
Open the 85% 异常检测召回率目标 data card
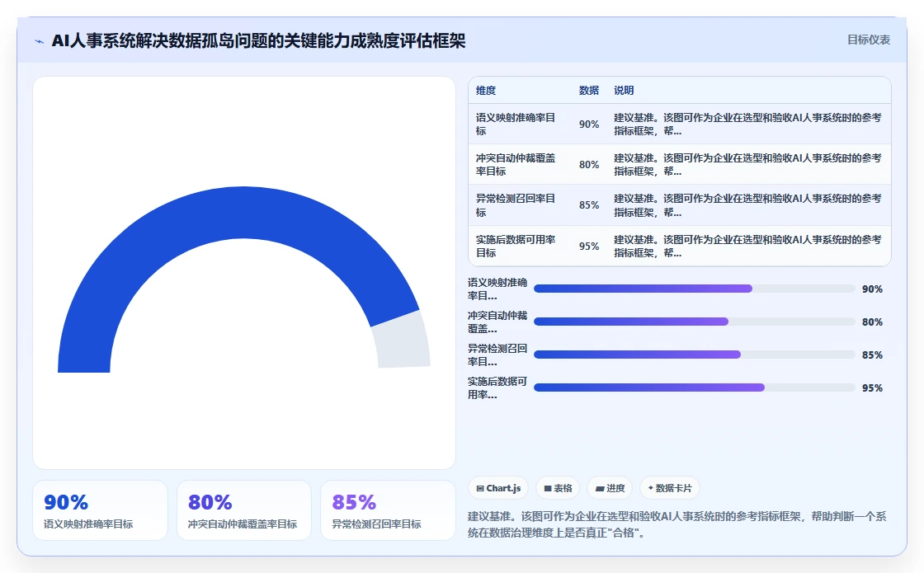(x=388, y=510)
